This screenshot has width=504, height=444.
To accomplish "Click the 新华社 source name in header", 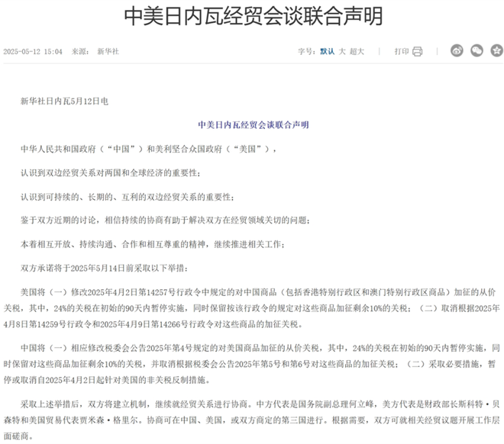I will click(x=108, y=52).
